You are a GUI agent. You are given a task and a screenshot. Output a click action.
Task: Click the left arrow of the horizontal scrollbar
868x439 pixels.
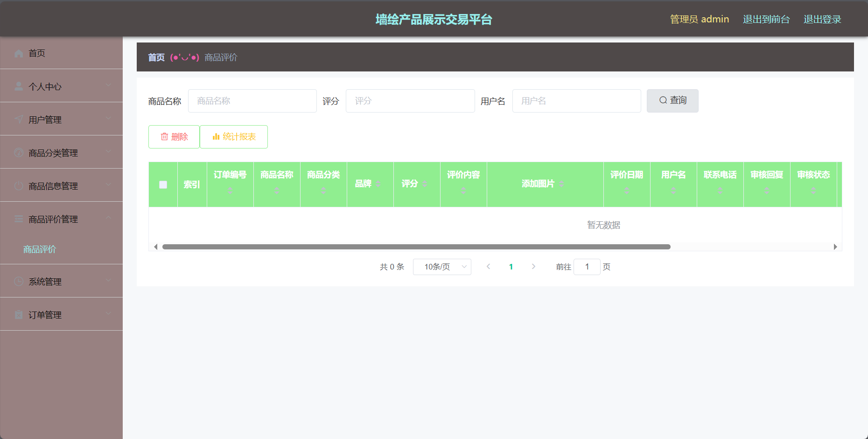pos(155,247)
